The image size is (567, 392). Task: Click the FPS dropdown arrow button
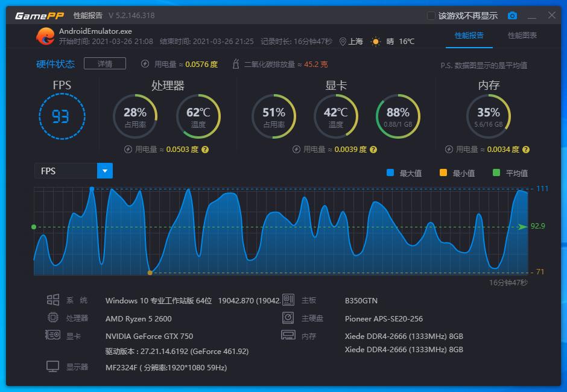point(104,171)
